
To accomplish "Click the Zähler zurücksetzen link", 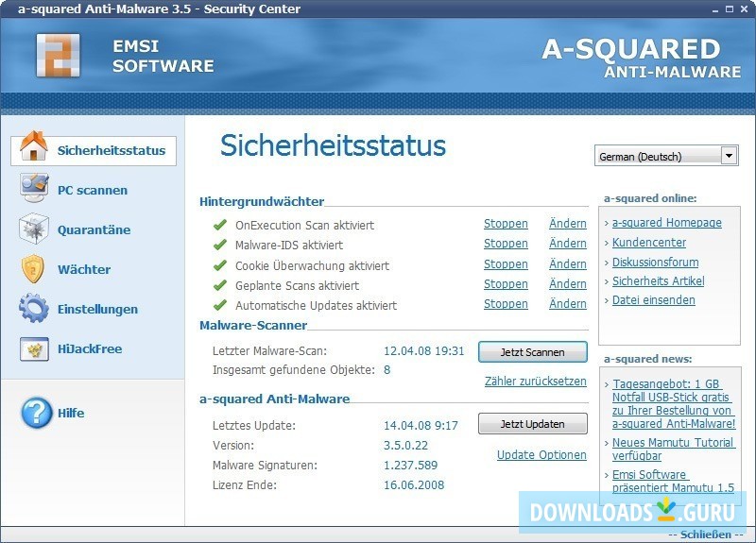I will [x=536, y=382].
